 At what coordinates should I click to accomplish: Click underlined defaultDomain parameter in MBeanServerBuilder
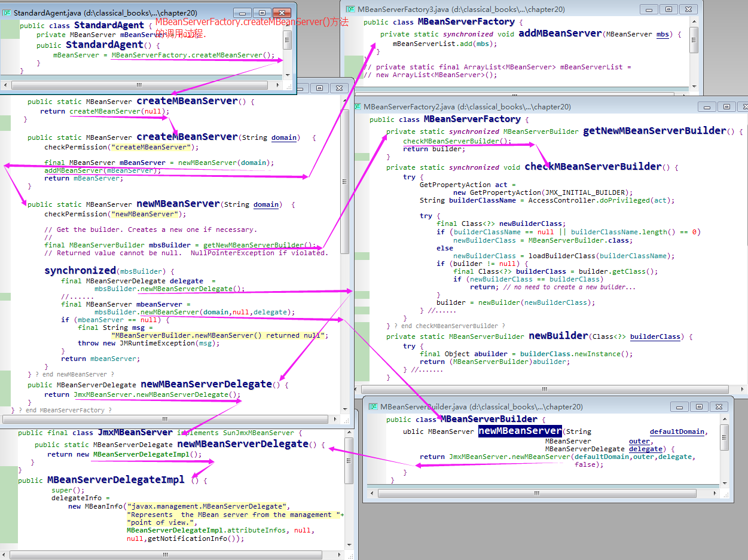[678, 432]
